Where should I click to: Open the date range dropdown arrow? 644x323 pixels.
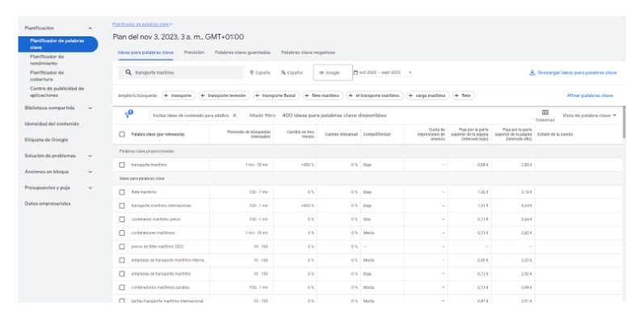(x=410, y=73)
